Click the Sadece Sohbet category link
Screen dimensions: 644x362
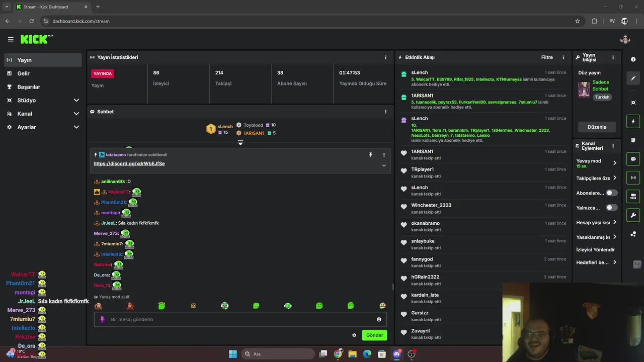(601, 85)
